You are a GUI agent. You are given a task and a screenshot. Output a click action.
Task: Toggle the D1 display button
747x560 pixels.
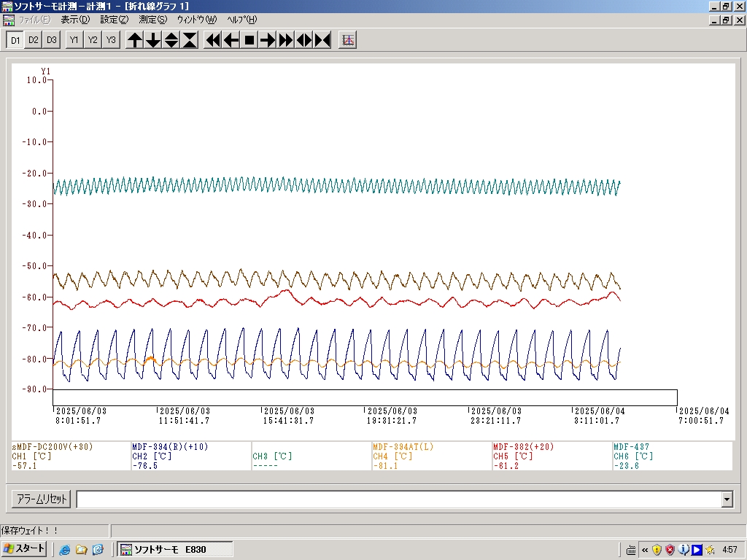pos(15,40)
